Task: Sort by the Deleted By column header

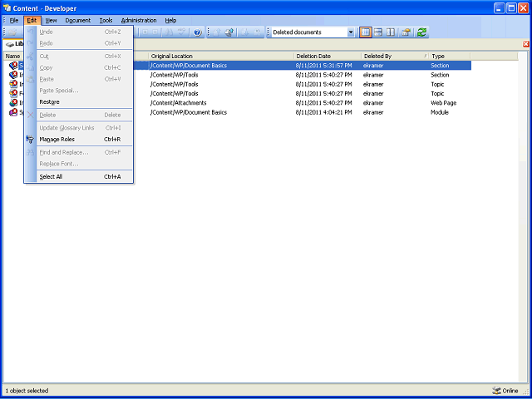Action: coord(395,56)
